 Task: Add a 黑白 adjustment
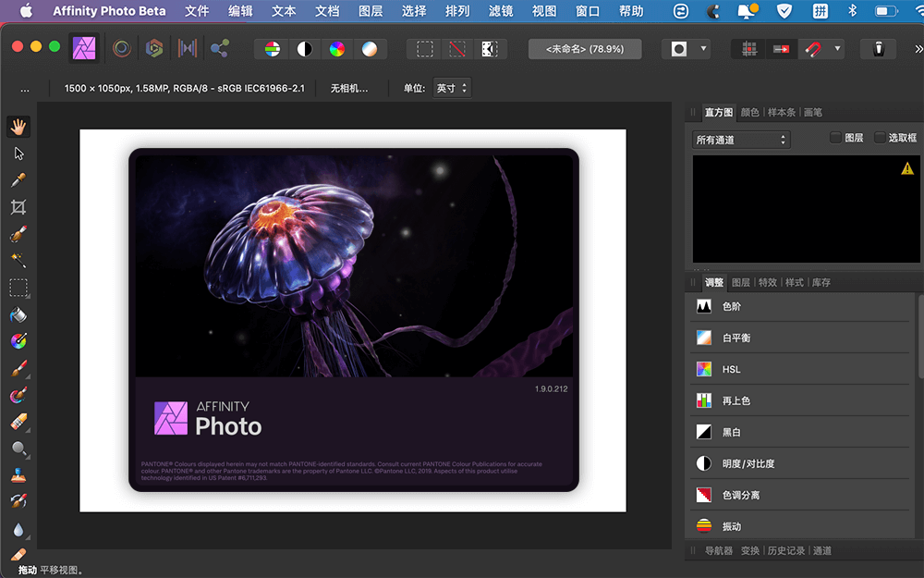(x=799, y=432)
